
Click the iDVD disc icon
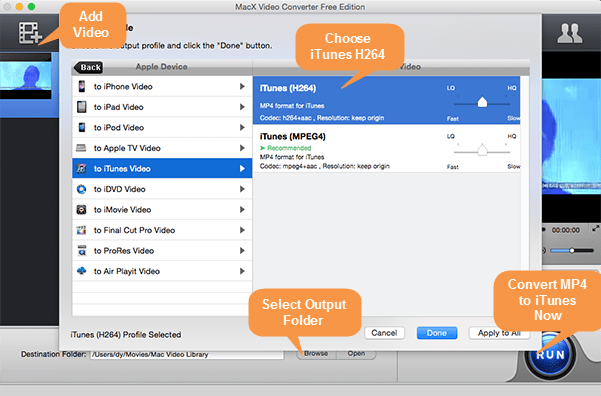[81, 189]
